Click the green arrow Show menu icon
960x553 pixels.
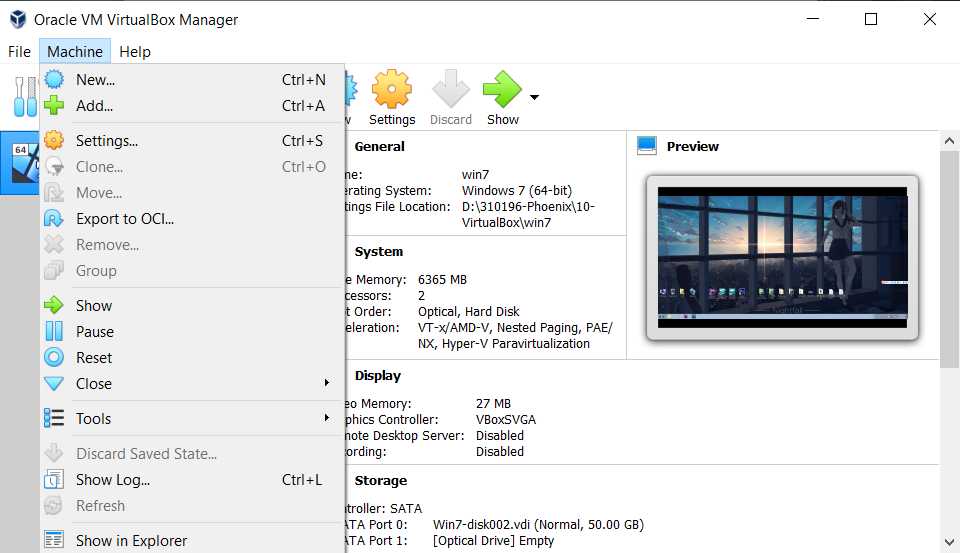54,305
